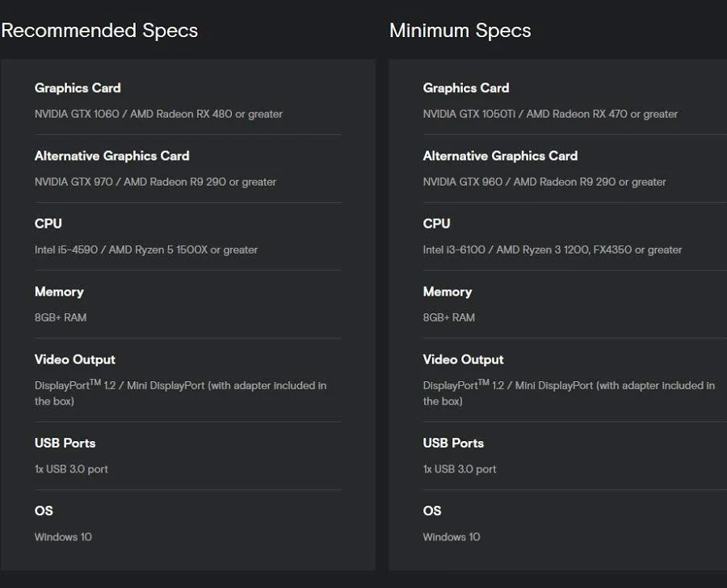Click 1x USB 3.0 port in Minimum Specs
Screen dimensions: 727x588
(x=460, y=468)
